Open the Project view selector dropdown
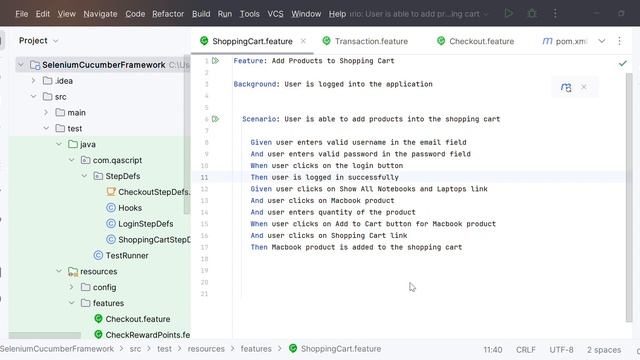This screenshot has width=640, height=360. 56,41
